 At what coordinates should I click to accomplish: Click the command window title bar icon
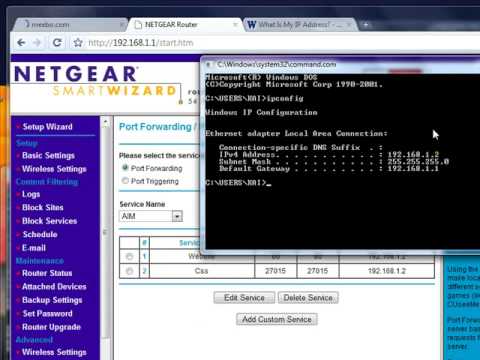(208, 65)
